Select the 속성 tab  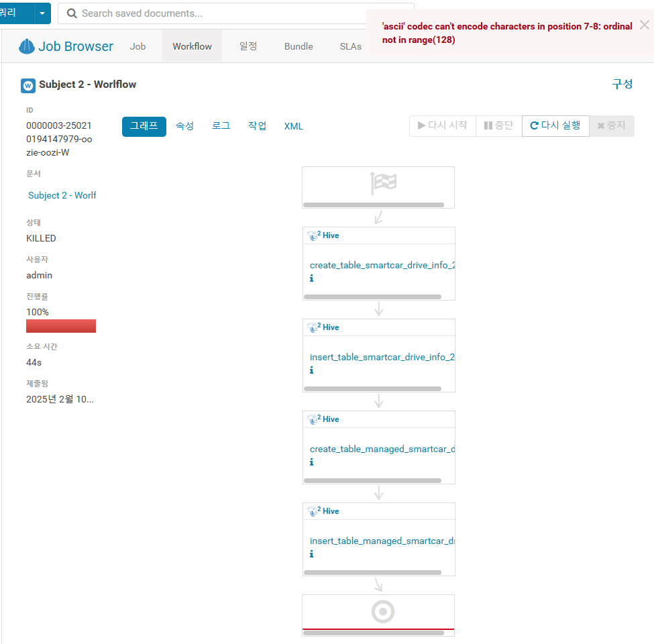pos(184,126)
